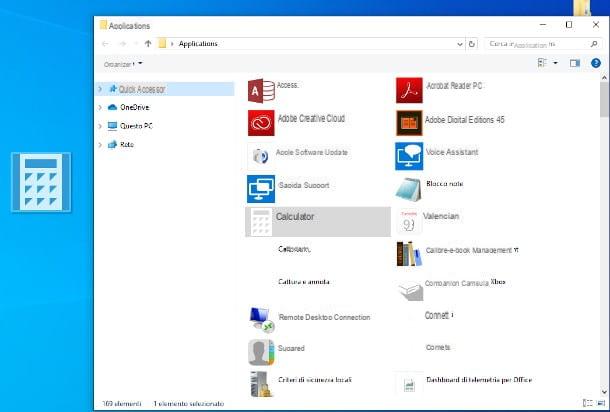This screenshot has width=610, height=412.
Task: Select the Cattura e annota entry
Action: click(x=304, y=282)
